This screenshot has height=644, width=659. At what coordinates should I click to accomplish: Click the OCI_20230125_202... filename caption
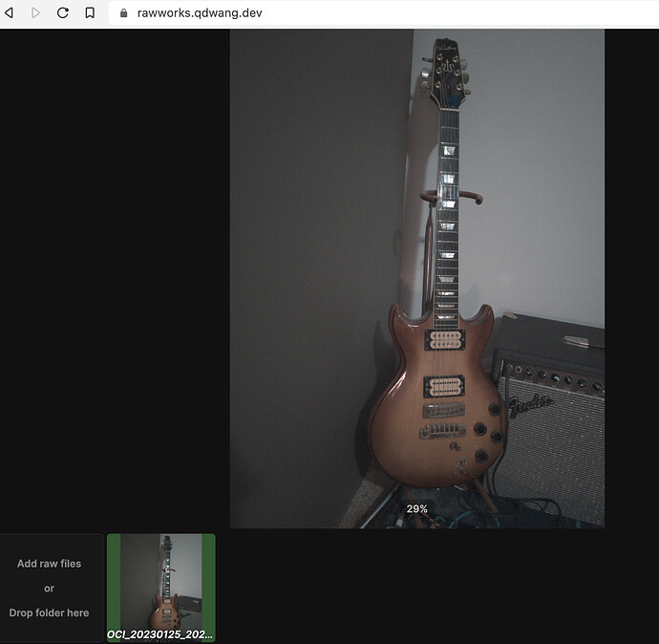159,634
